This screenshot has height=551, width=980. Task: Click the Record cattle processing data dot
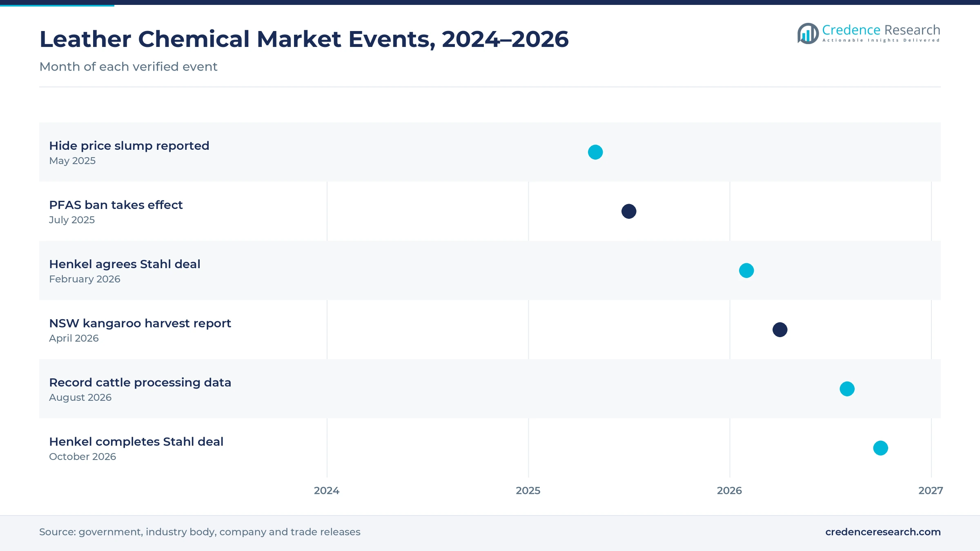click(x=847, y=389)
